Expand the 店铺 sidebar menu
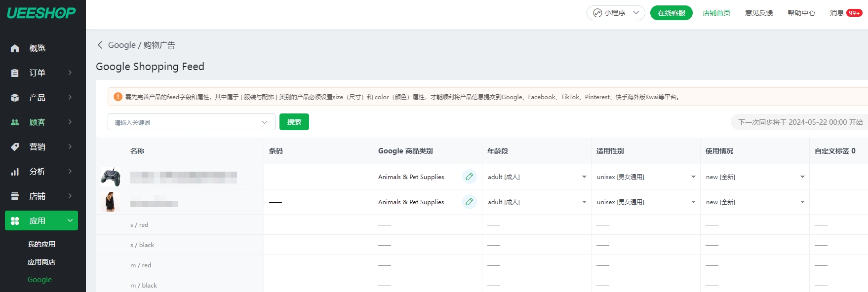This screenshot has height=292, width=868. click(70, 196)
